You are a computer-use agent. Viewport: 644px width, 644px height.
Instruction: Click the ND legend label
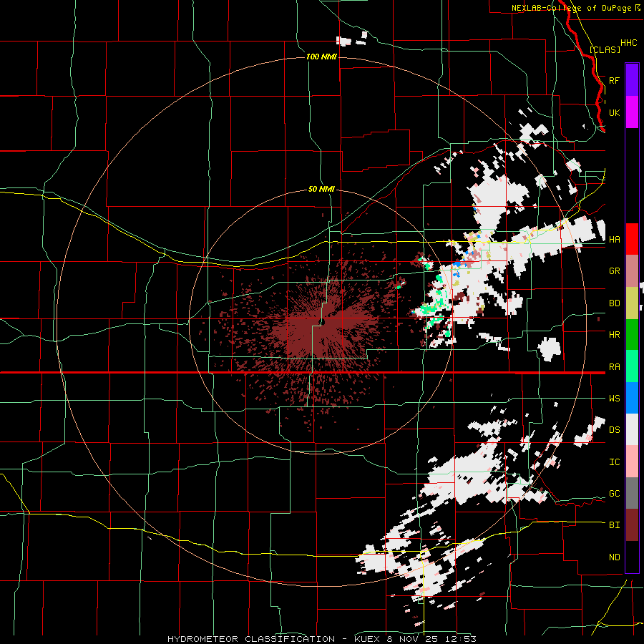(614, 557)
